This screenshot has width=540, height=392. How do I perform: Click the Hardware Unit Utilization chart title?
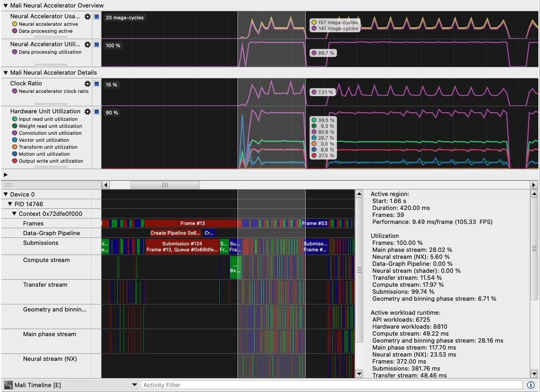(x=45, y=111)
